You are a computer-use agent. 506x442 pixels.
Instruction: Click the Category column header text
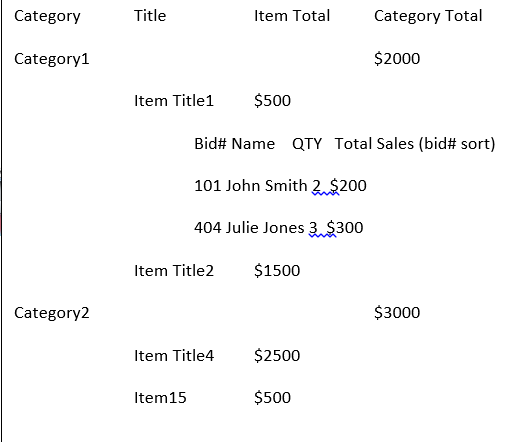pos(47,16)
